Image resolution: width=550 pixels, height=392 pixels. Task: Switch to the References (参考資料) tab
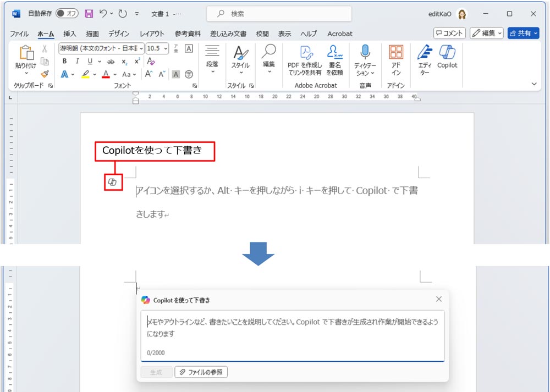click(188, 34)
